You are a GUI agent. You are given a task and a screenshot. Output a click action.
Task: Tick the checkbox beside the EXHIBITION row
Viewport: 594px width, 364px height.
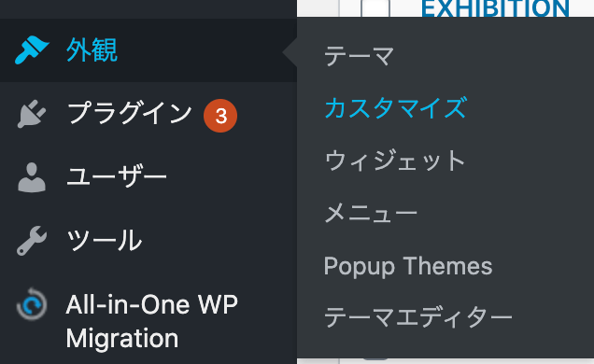pyautogui.click(x=375, y=8)
